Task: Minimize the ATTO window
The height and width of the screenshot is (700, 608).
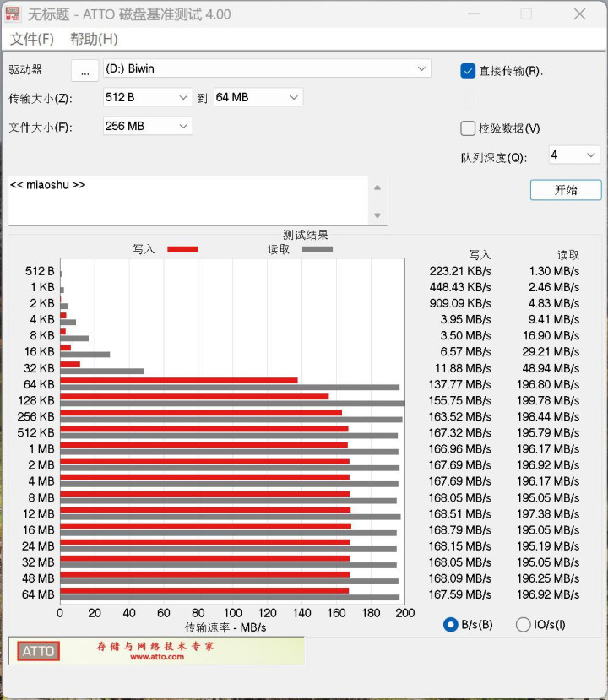Action: pos(474,14)
